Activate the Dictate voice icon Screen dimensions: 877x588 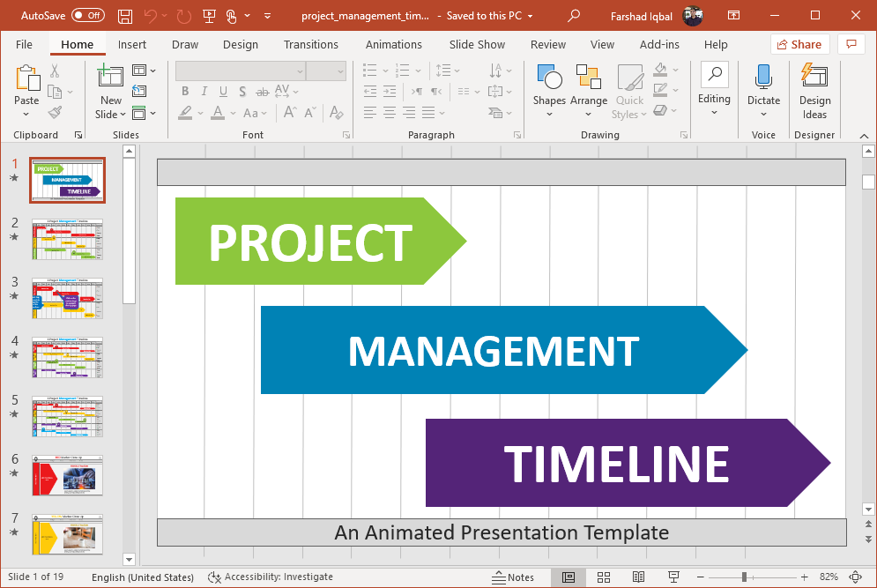click(x=763, y=84)
